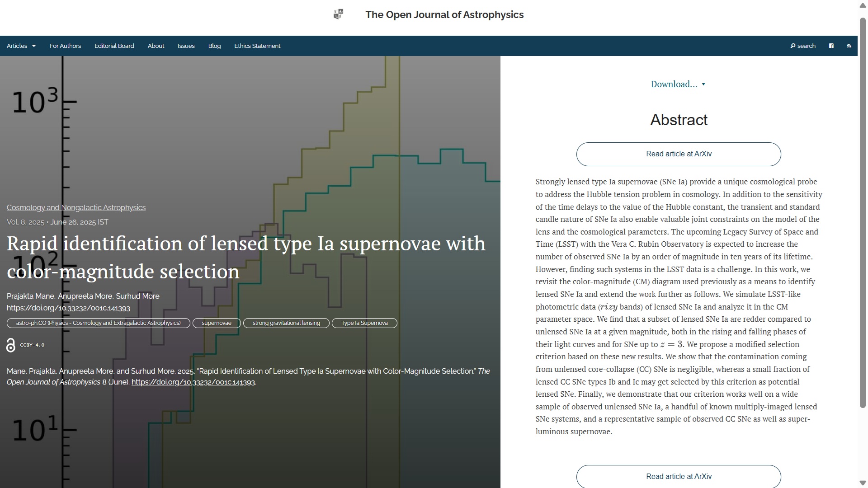Click the RSS feed icon
The height and width of the screenshot is (488, 868).
click(849, 46)
